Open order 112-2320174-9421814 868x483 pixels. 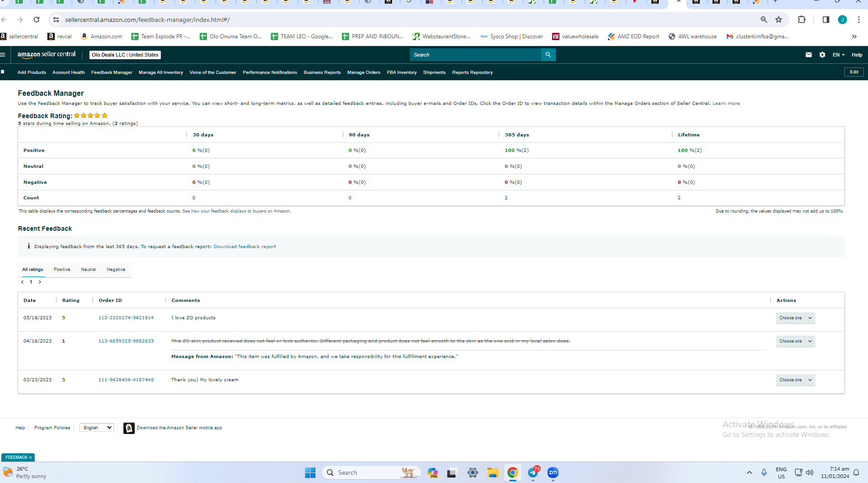pyautogui.click(x=126, y=318)
